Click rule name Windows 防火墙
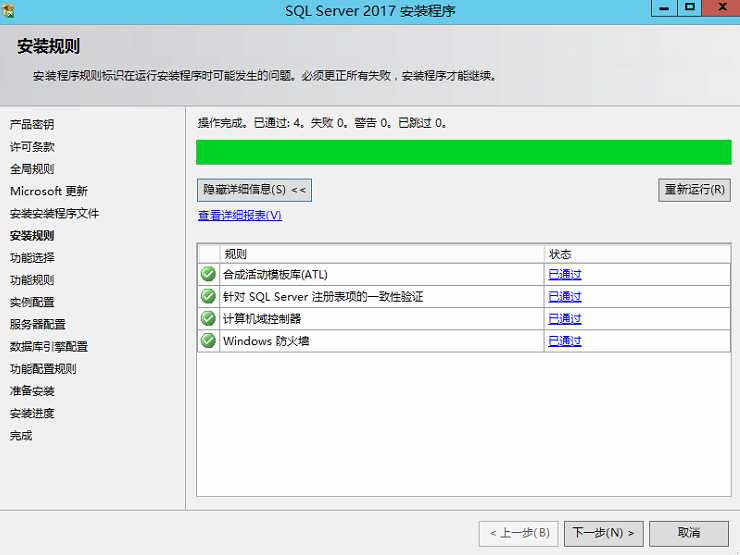740x555 pixels. point(266,341)
